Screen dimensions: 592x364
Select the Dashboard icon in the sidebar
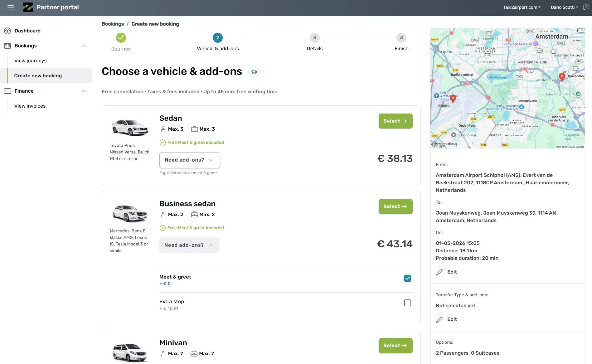tap(7, 31)
